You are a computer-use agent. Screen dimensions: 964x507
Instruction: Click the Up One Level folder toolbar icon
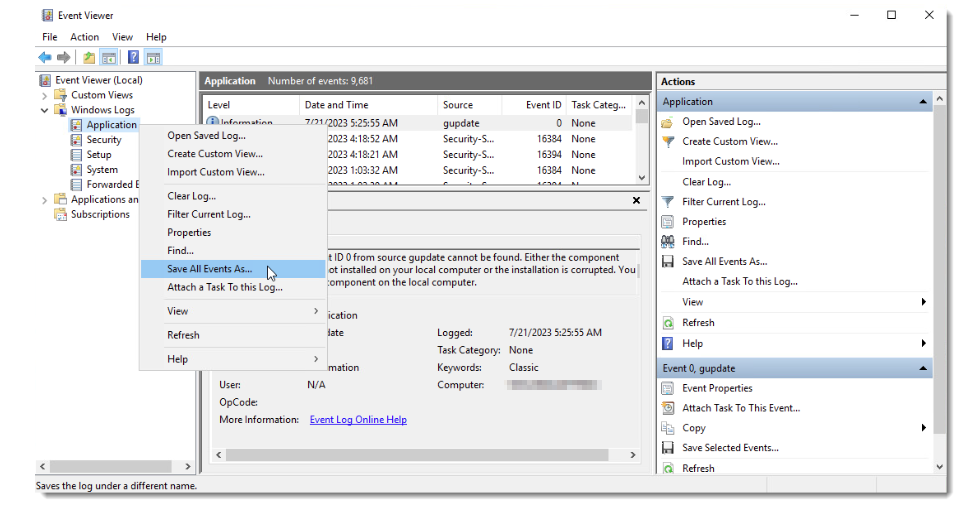coord(89,58)
